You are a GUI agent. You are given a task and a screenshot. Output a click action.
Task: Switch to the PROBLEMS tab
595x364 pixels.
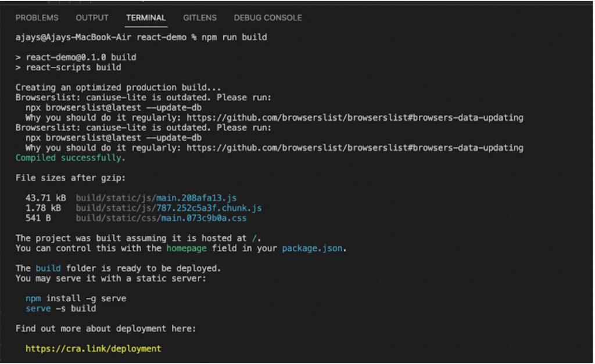tap(37, 18)
